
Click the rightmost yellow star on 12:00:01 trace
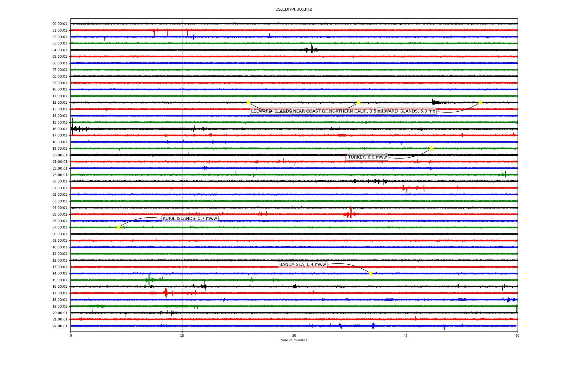pos(480,102)
